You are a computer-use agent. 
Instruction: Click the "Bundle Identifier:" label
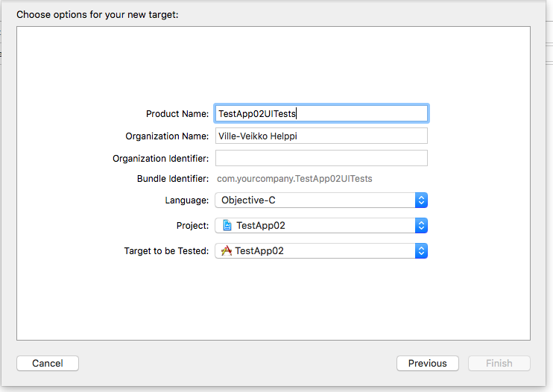click(173, 179)
